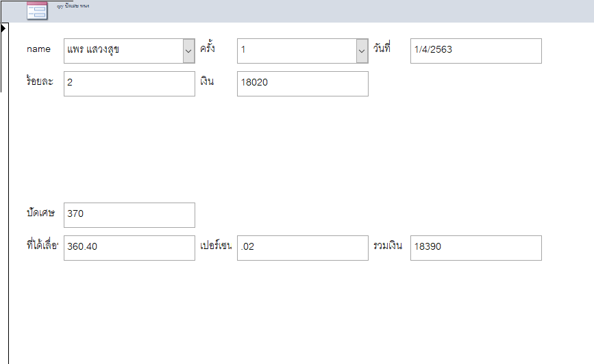Select the ครั้ง combo box showing 1
Image resolution: width=594 pixels, height=364 pixels.
[x=296, y=51]
